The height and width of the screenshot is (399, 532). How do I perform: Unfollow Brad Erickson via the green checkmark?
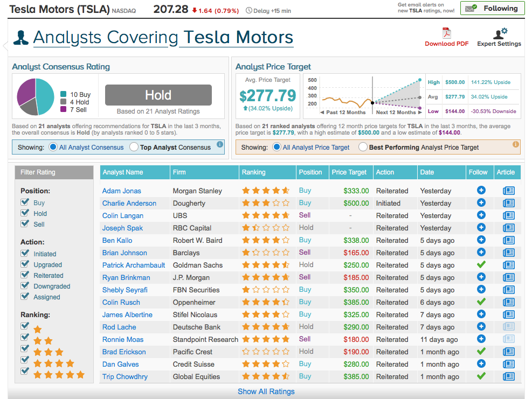click(x=481, y=351)
